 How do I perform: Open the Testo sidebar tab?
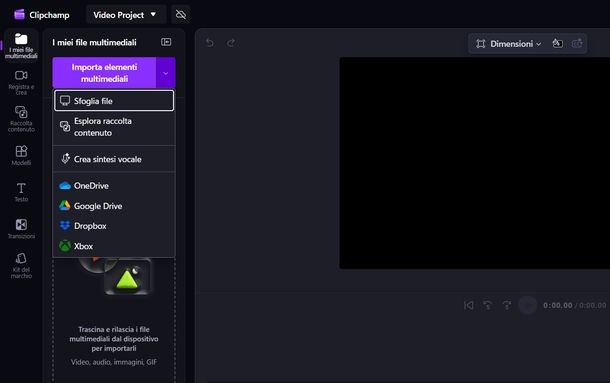point(21,192)
